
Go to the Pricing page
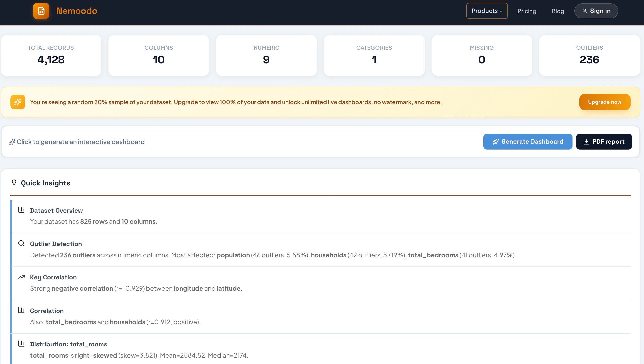pyautogui.click(x=527, y=11)
